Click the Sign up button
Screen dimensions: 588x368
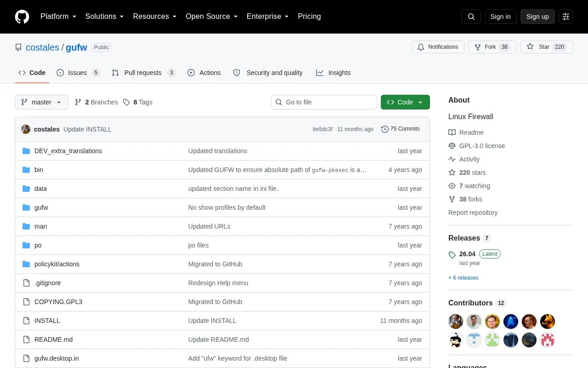[x=537, y=17]
